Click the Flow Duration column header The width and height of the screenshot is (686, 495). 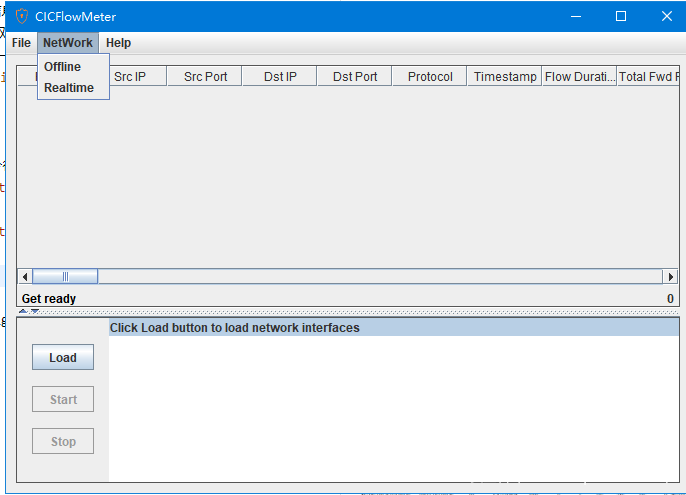point(579,77)
